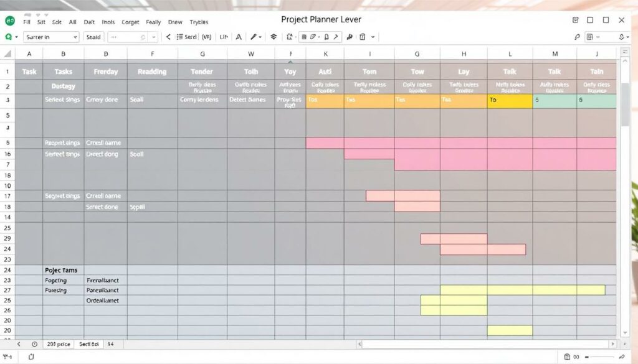Click the export page icon in toolbar
This screenshot has height=364, width=638.
point(289,37)
